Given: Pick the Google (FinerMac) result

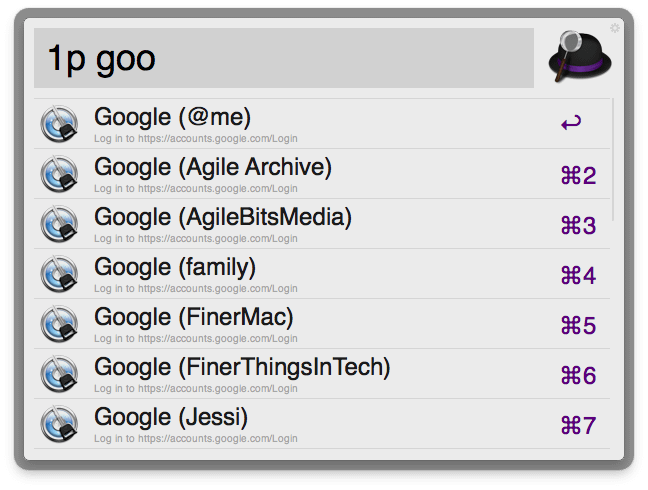Looking at the screenshot, I should 300,324.
